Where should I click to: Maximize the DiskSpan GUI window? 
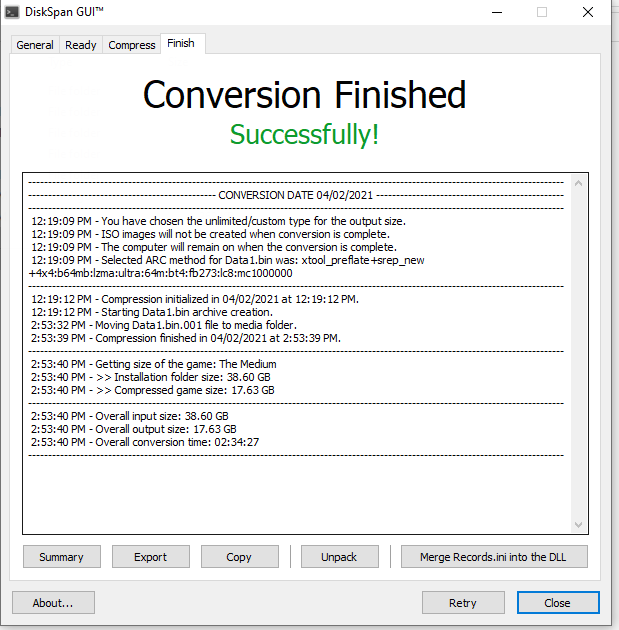point(542,12)
